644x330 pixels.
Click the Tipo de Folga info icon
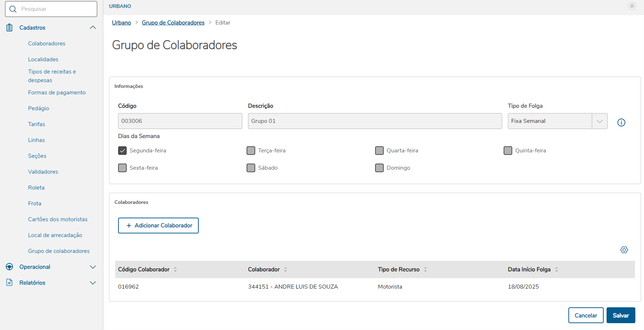point(621,122)
